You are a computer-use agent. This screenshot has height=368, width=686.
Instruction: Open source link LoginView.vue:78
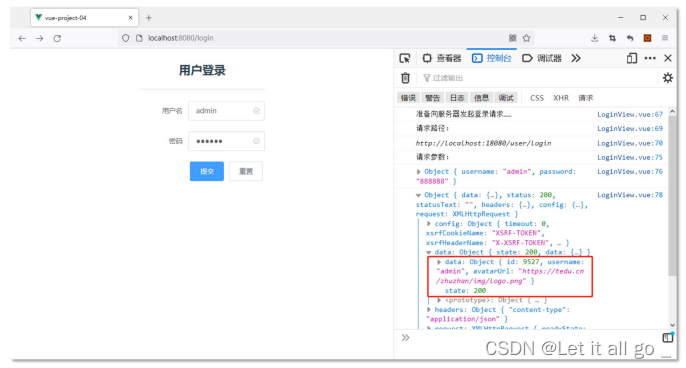[630, 195]
